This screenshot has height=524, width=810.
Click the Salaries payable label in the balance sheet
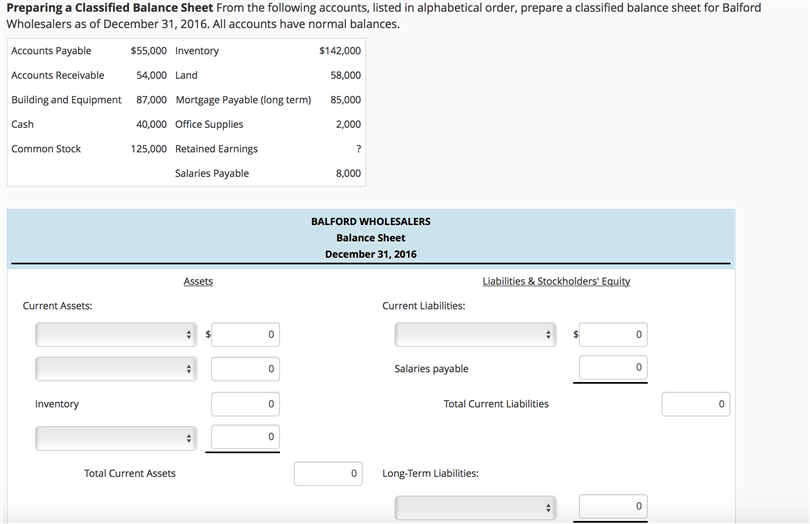point(431,369)
